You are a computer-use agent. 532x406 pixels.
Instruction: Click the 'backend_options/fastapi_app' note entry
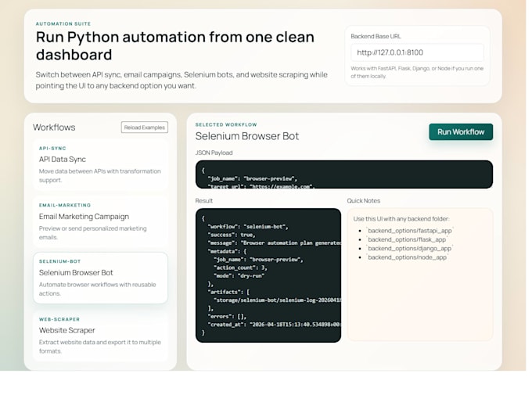pyautogui.click(x=409, y=231)
